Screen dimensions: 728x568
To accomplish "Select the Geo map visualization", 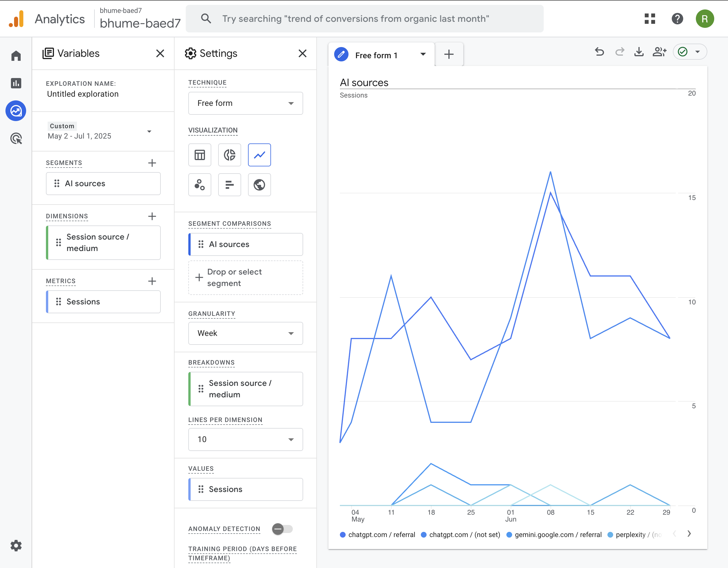I will [x=259, y=184].
